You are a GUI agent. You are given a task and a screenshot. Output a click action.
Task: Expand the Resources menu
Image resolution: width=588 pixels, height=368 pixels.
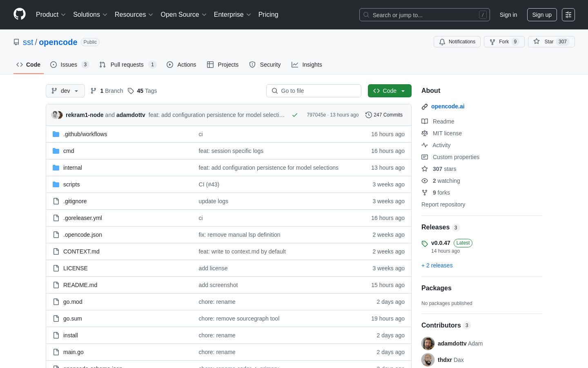pyautogui.click(x=134, y=15)
